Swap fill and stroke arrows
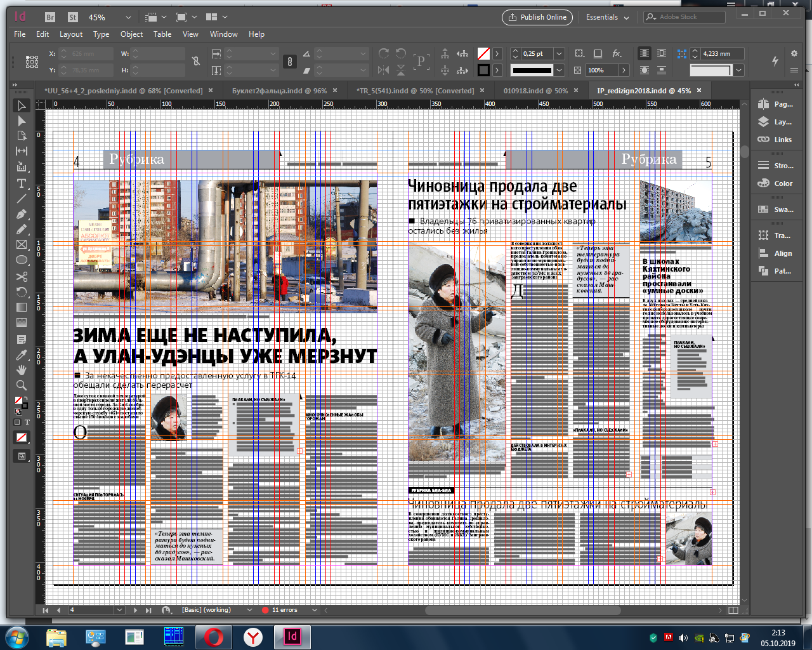Screen dimensions: 812x650 click(25, 399)
